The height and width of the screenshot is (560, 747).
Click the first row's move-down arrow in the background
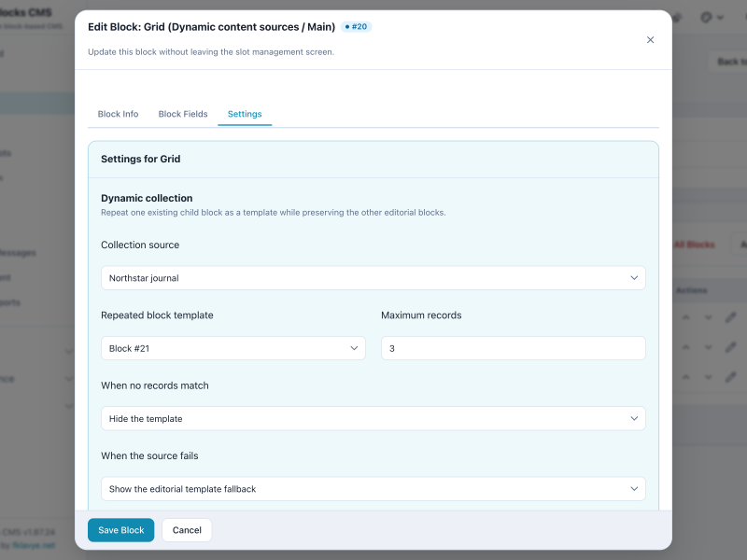click(x=709, y=317)
